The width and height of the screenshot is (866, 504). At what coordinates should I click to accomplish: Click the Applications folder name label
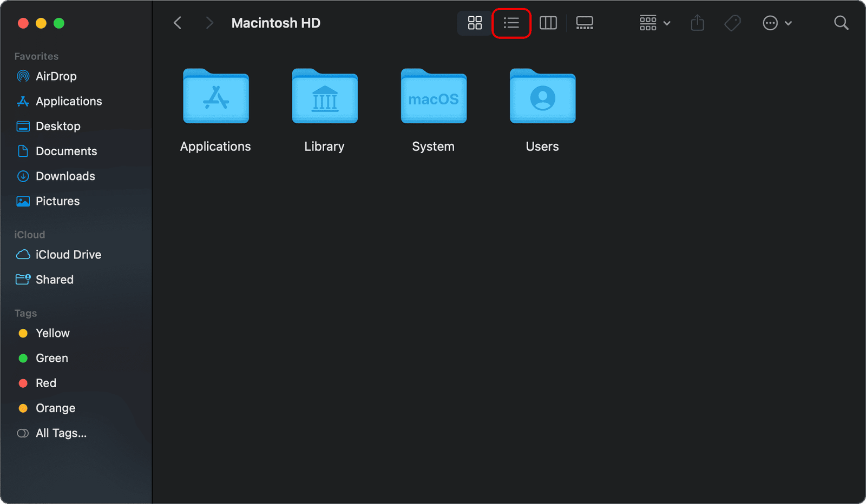(x=215, y=147)
